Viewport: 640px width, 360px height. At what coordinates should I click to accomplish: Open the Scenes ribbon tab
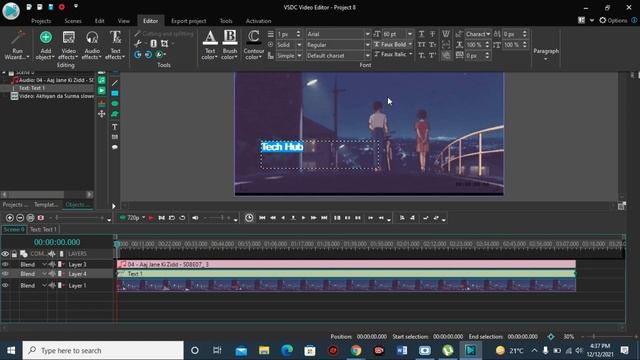click(x=73, y=21)
